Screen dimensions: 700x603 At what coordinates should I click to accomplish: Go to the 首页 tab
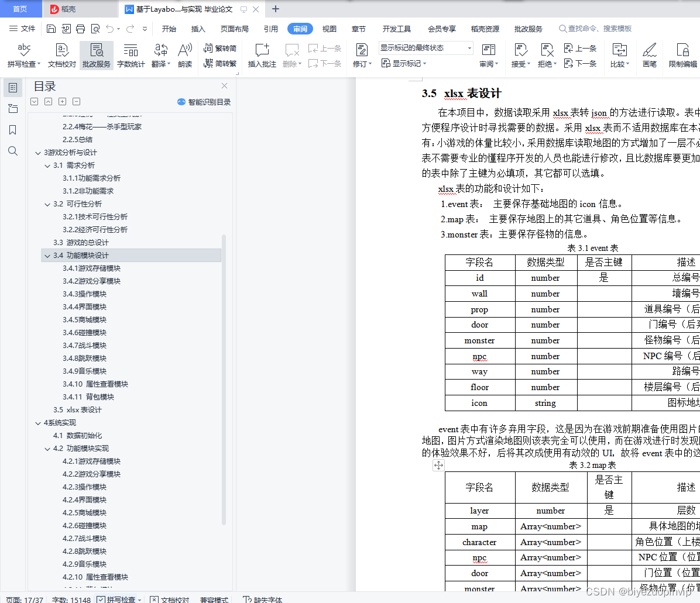click(x=20, y=9)
